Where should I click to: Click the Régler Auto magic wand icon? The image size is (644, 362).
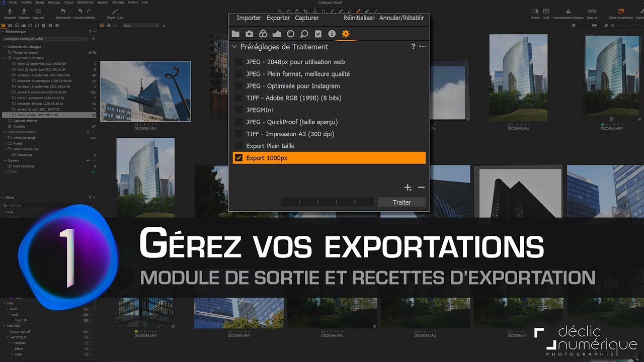click(x=115, y=11)
